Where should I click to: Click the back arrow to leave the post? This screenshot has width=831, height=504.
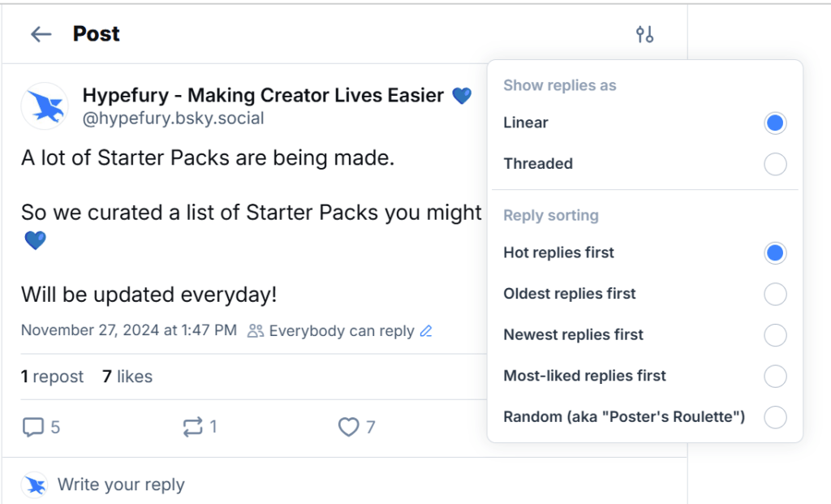point(41,34)
